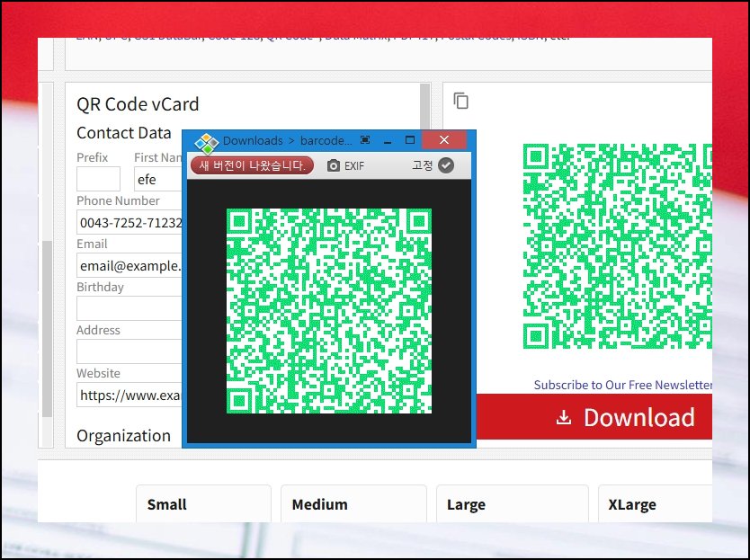The width and height of the screenshot is (750, 560).
Task: Click the EXIF camera icon
Action: pos(334,165)
